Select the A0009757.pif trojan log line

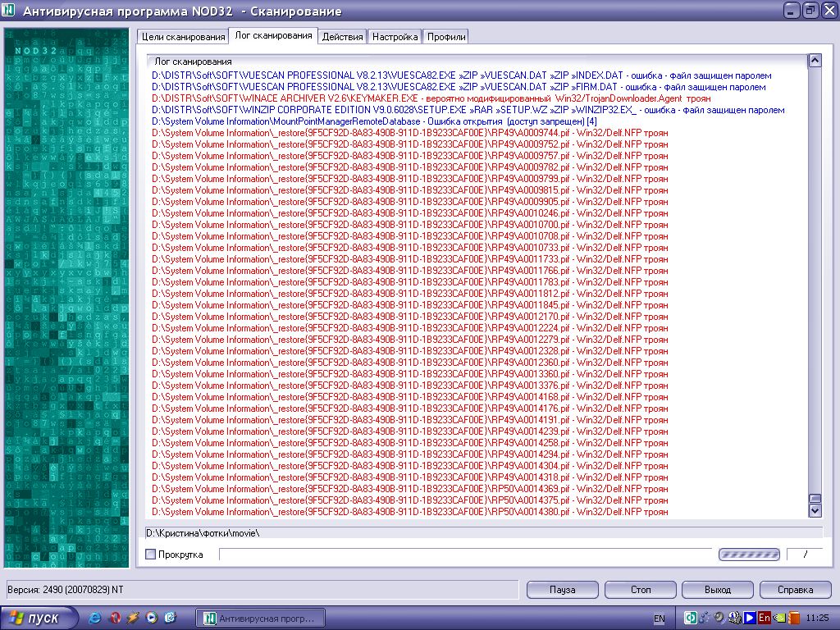coord(410,156)
